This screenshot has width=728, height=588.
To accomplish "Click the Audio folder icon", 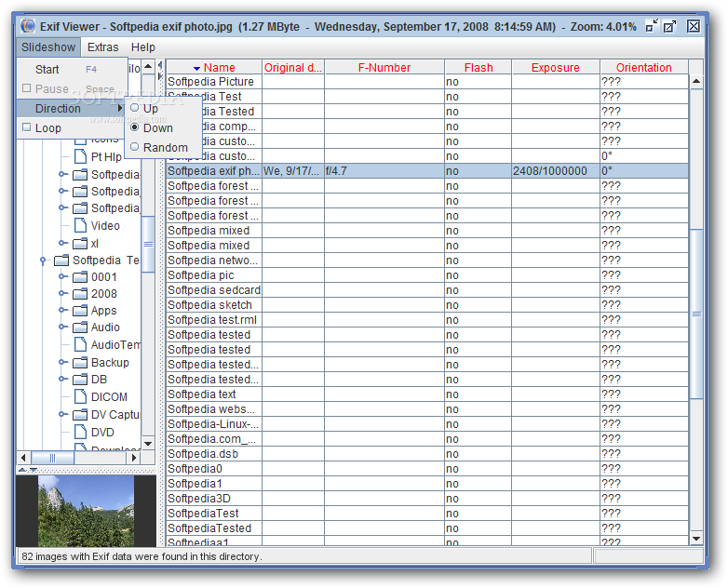I will [x=80, y=327].
